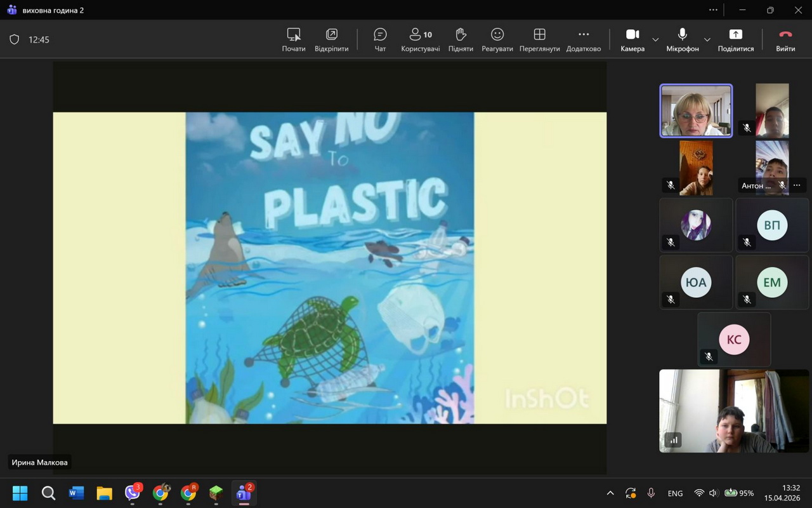Change layout via Переглянути

coord(539,39)
